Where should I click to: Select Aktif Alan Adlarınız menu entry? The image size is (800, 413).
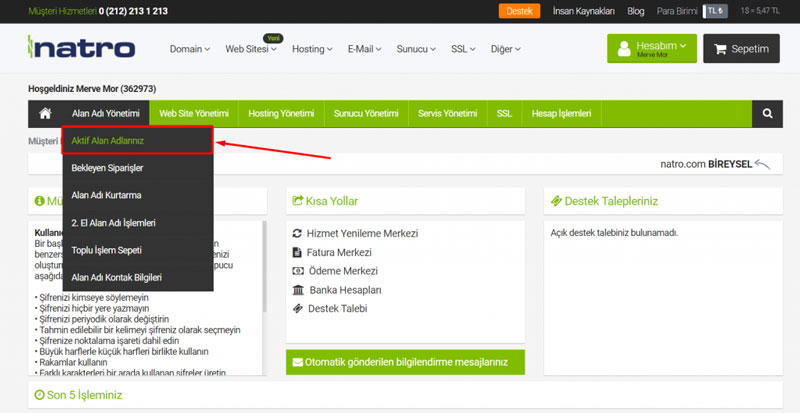137,140
